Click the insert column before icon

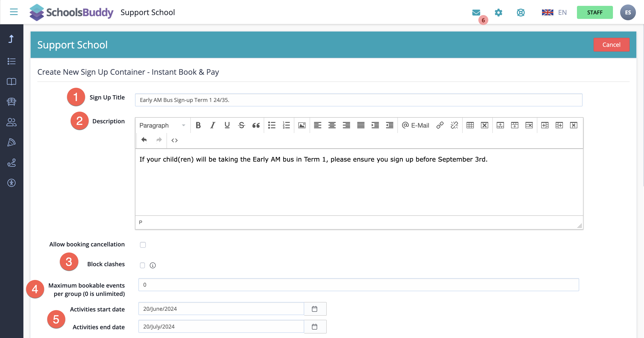[545, 126]
